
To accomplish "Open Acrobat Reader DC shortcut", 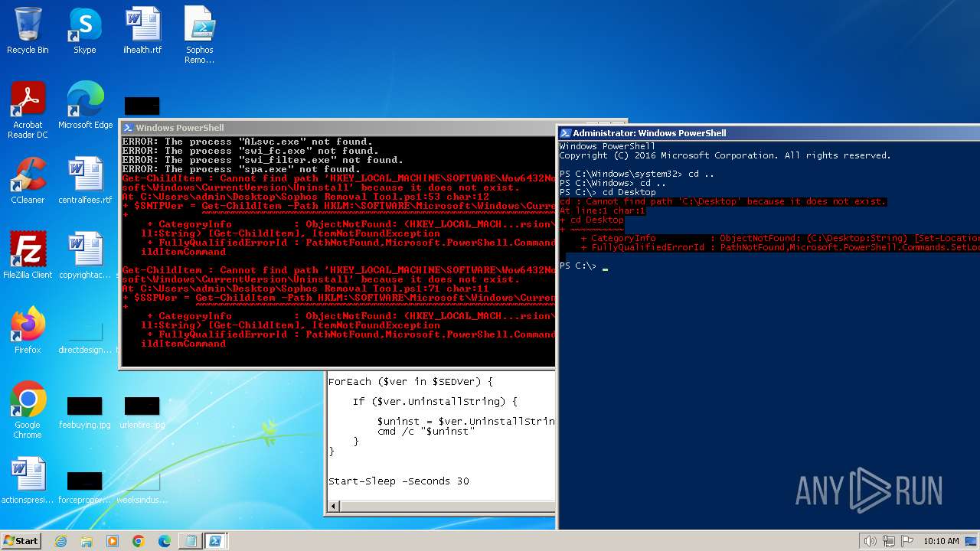I will click(28, 110).
